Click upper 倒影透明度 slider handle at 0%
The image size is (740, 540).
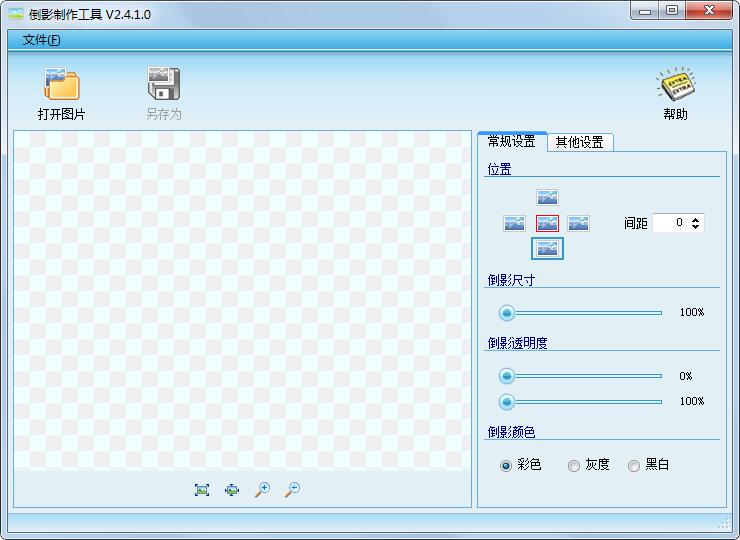click(507, 376)
